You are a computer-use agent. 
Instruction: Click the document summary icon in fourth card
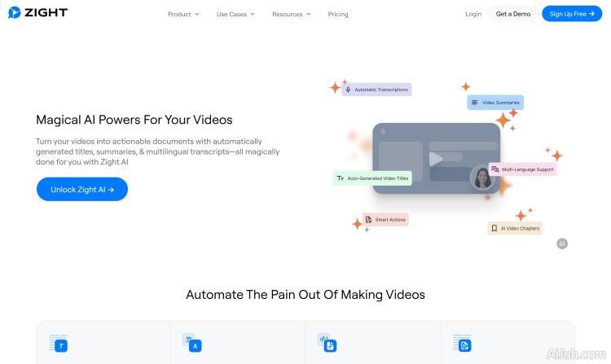click(x=463, y=345)
